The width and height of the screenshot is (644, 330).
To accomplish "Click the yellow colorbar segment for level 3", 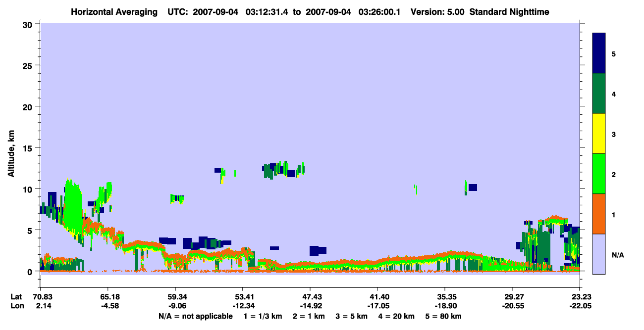I will (599, 134).
